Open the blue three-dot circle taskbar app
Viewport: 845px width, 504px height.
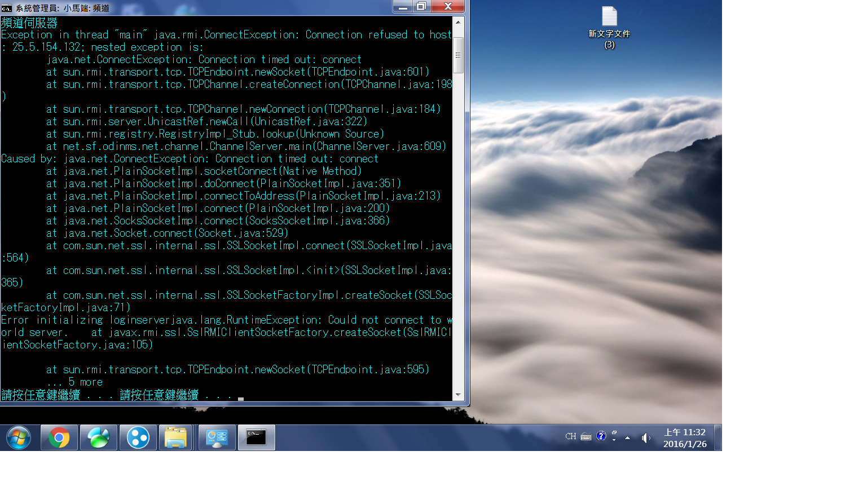click(138, 437)
